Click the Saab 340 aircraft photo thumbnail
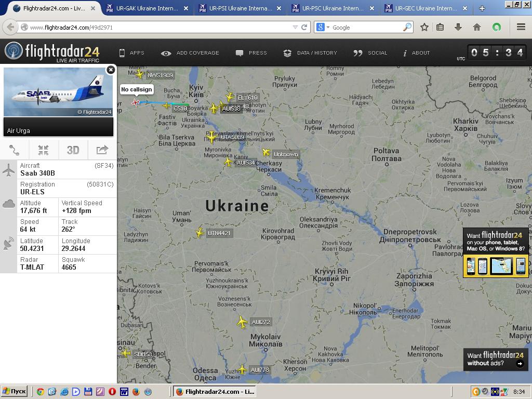Screen dimensions: 532x399 click(x=58, y=92)
